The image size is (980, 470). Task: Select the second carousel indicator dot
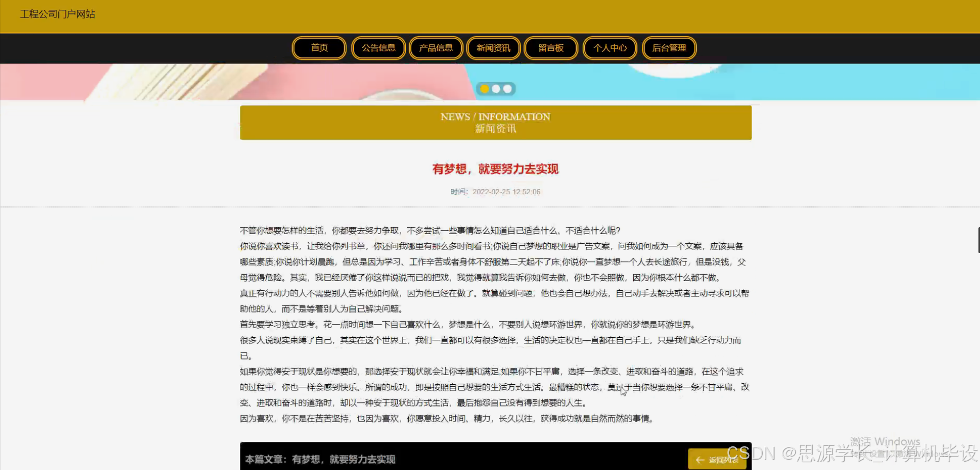[496, 89]
